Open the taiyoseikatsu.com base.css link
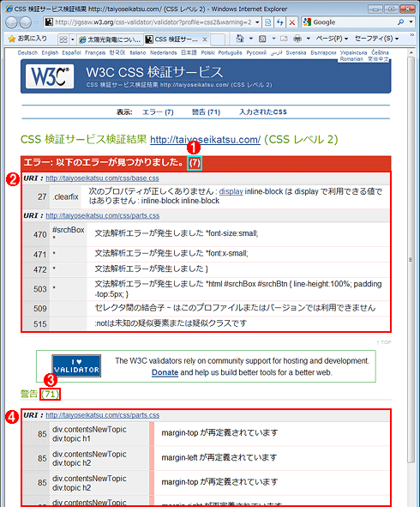420x507 pixels. tap(102, 178)
